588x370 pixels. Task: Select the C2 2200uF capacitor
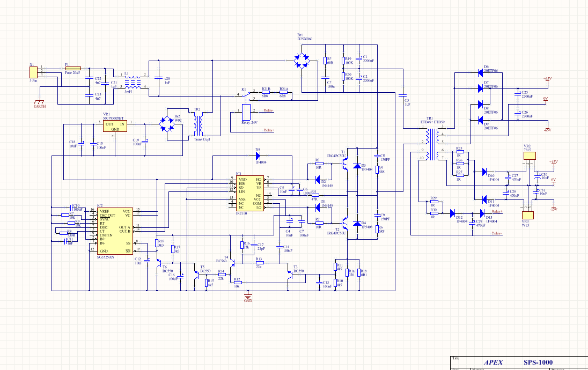click(359, 78)
